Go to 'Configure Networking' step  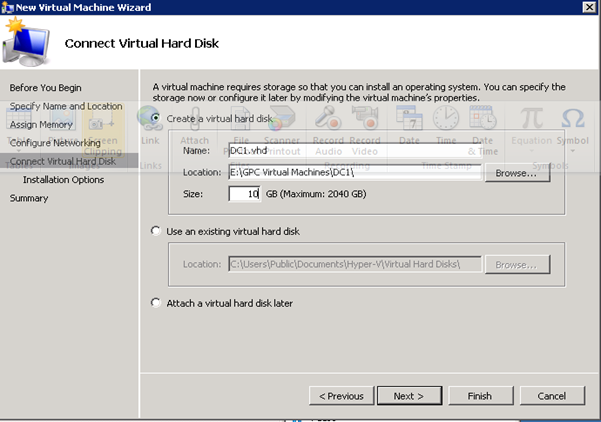click(55, 143)
